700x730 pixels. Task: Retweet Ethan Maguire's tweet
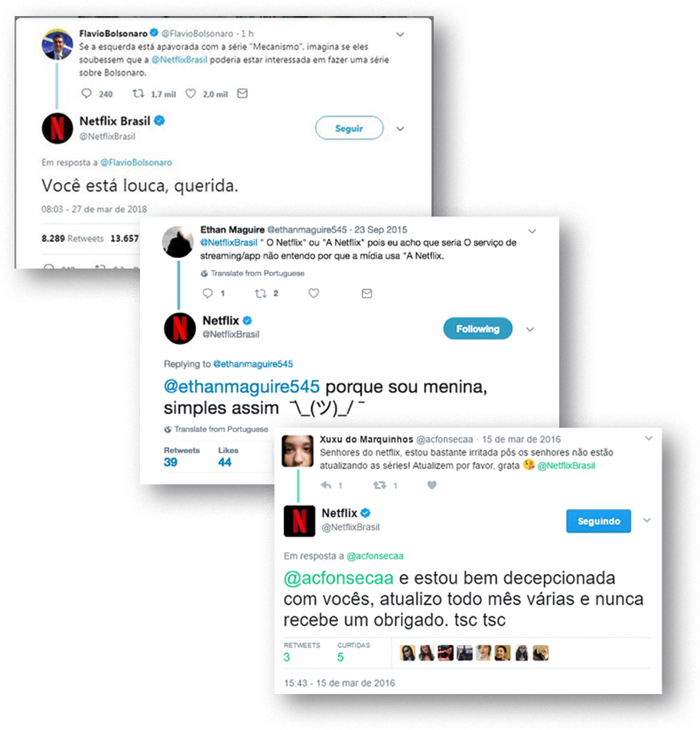click(x=261, y=293)
